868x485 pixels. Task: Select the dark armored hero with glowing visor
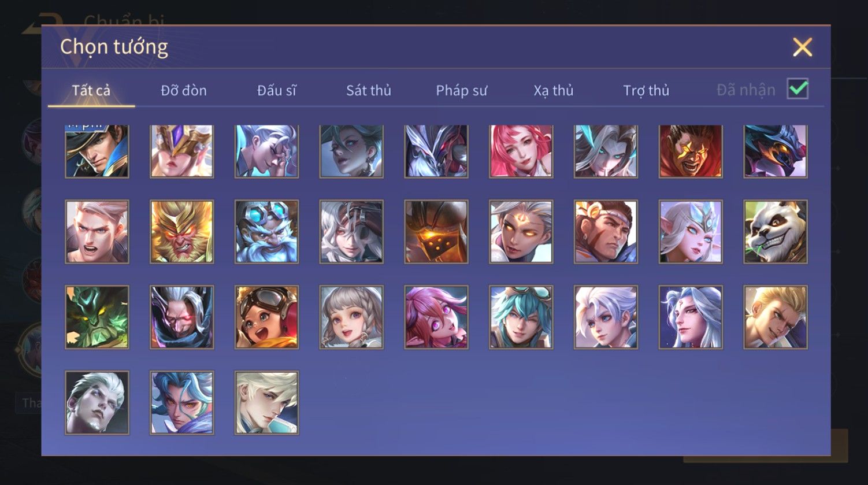click(x=436, y=232)
